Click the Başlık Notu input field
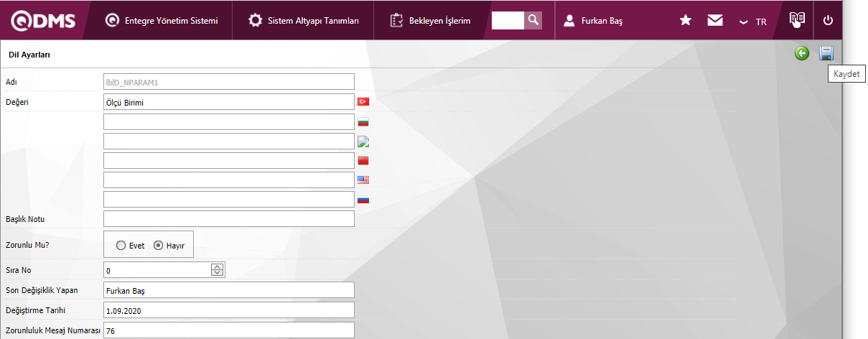Image resolution: width=868 pixels, height=339 pixels. (x=229, y=218)
